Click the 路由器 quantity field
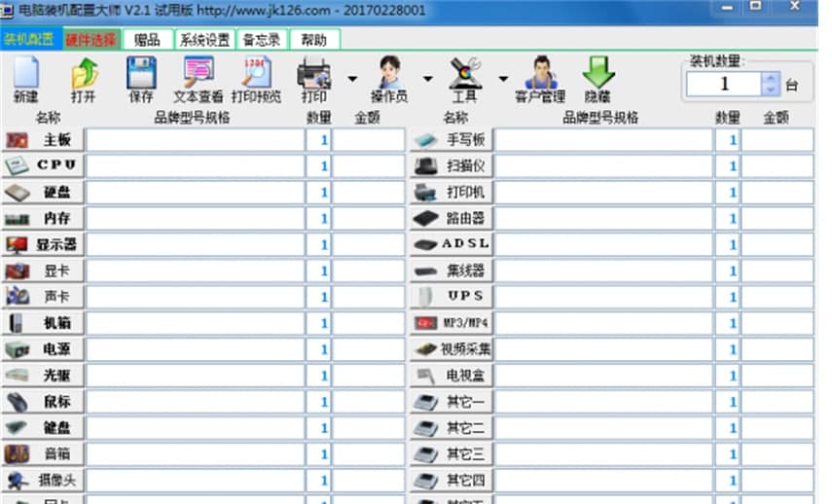Image resolution: width=832 pixels, height=504 pixels. pos(727,219)
